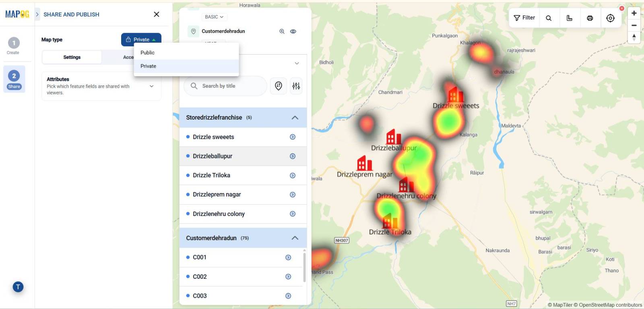
Task: Open details arrow for Drizzlenehru colony
Action: [293, 214]
